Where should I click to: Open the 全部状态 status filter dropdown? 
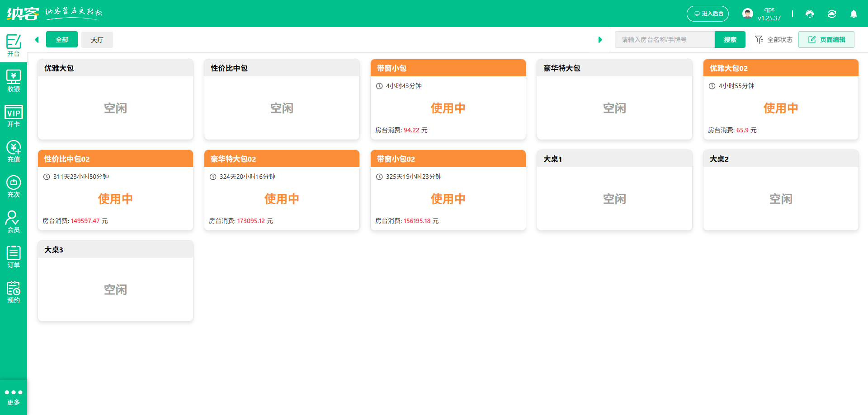774,40
